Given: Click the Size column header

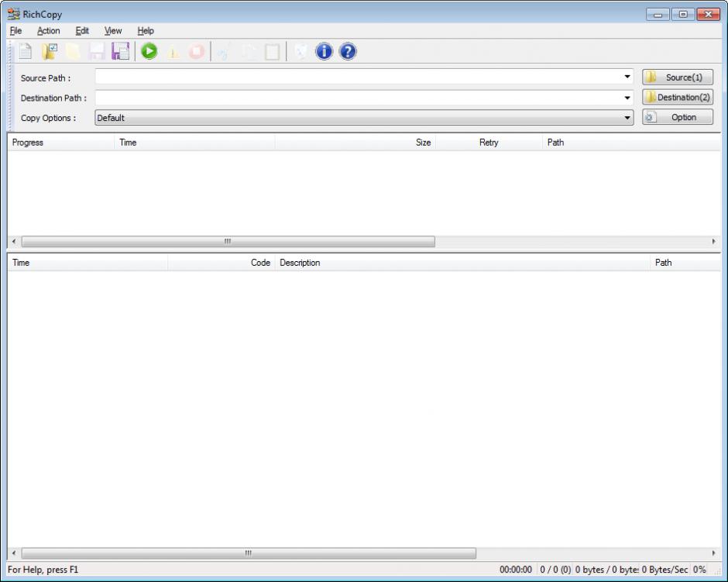Looking at the screenshot, I should pyautogui.click(x=355, y=142).
